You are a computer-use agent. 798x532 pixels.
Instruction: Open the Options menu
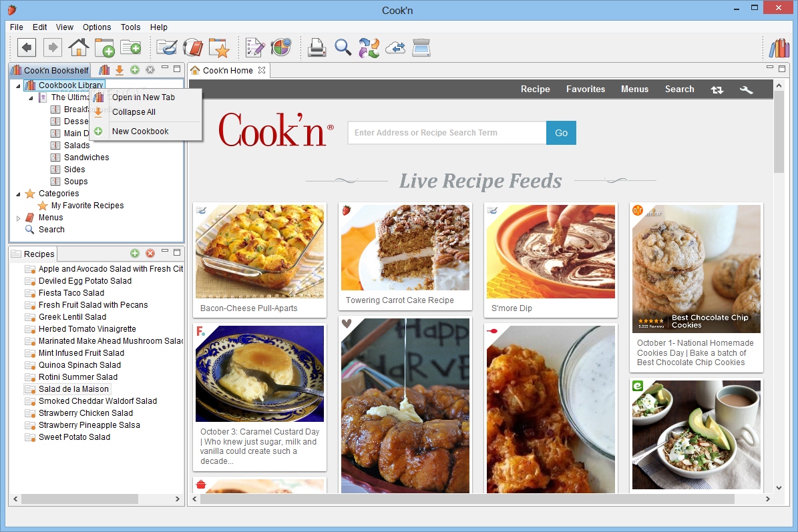point(97,27)
